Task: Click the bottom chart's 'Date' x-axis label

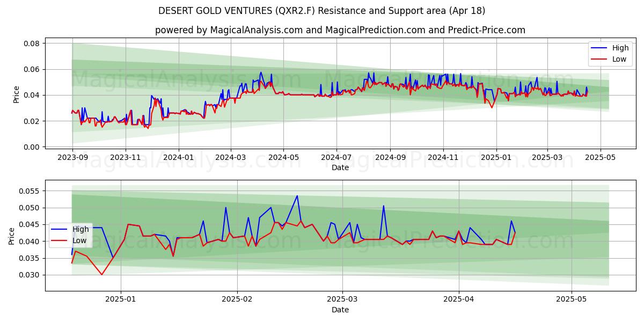Action: coord(340,310)
